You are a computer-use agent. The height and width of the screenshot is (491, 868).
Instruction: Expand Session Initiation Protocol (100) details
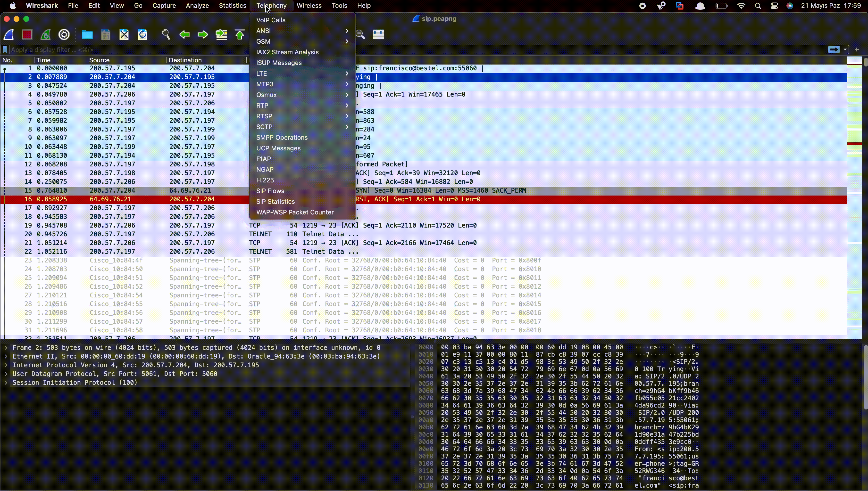[6, 383]
